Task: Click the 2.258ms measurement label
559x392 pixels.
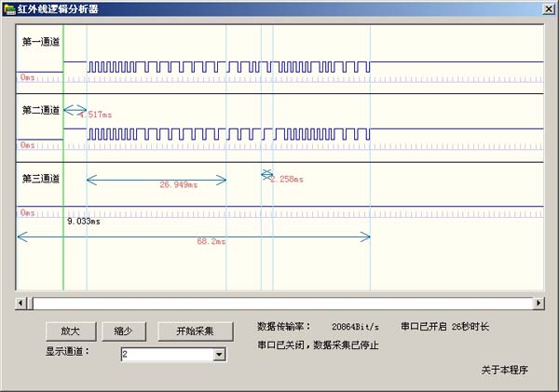Action: click(286, 179)
